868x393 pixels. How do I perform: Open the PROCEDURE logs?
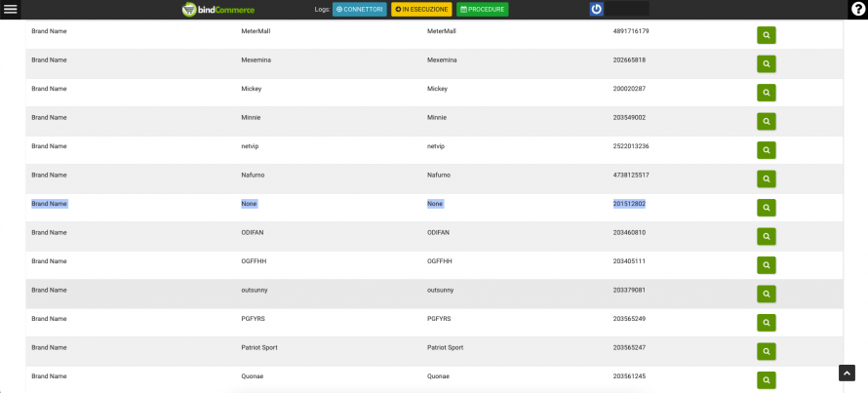point(482,10)
